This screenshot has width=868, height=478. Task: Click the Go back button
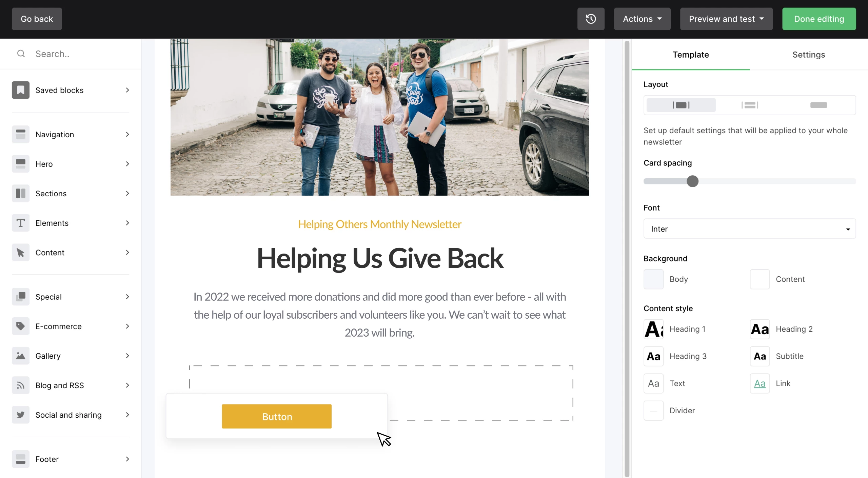(x=37, y=19)
